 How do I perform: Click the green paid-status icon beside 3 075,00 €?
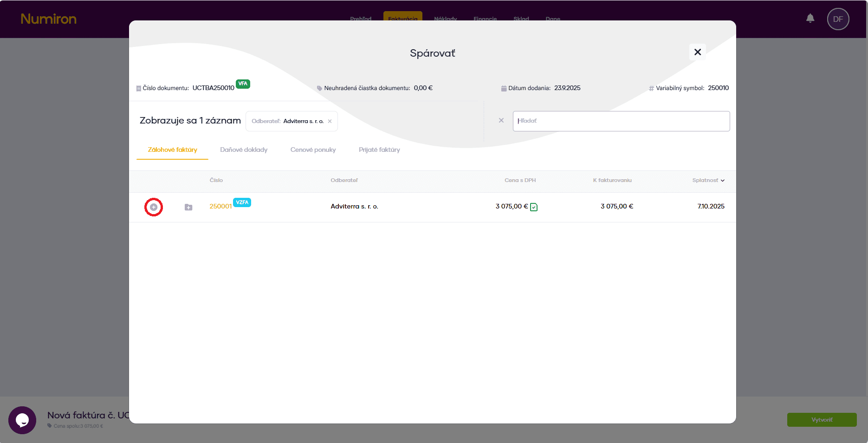534,207
